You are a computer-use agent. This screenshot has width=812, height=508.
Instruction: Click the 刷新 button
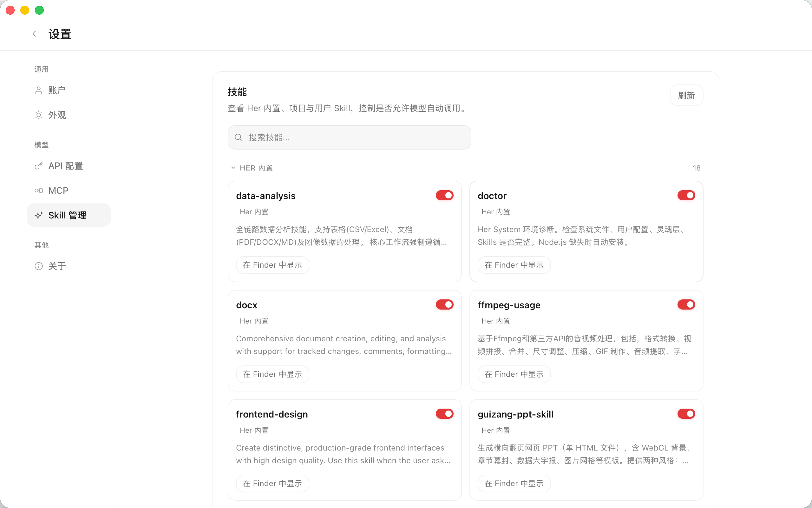pos(686,96)
